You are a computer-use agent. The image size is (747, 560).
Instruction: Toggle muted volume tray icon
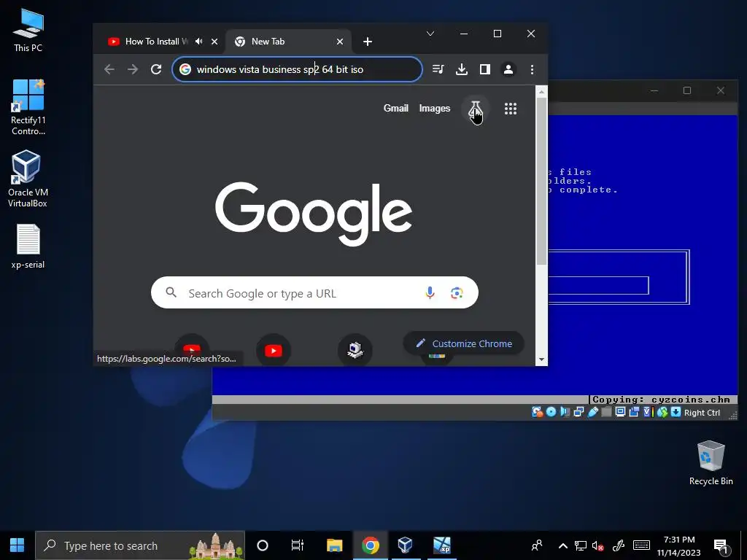[x=598, y=545]
